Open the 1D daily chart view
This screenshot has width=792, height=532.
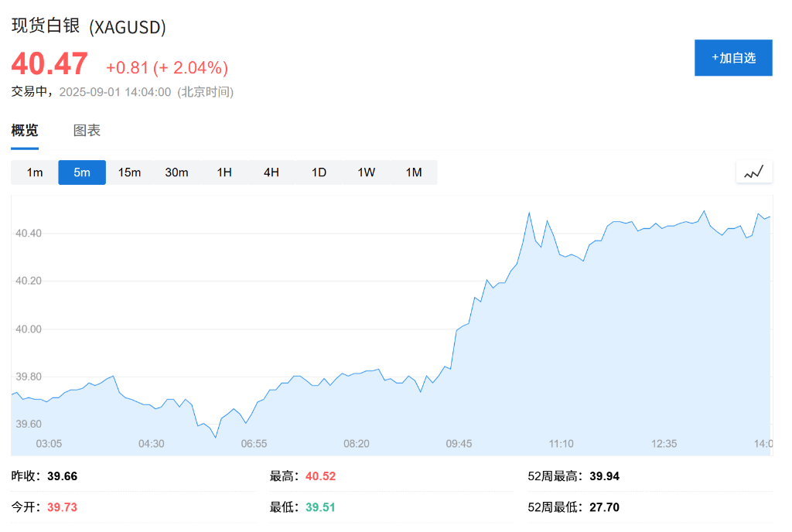click(319, 172)
